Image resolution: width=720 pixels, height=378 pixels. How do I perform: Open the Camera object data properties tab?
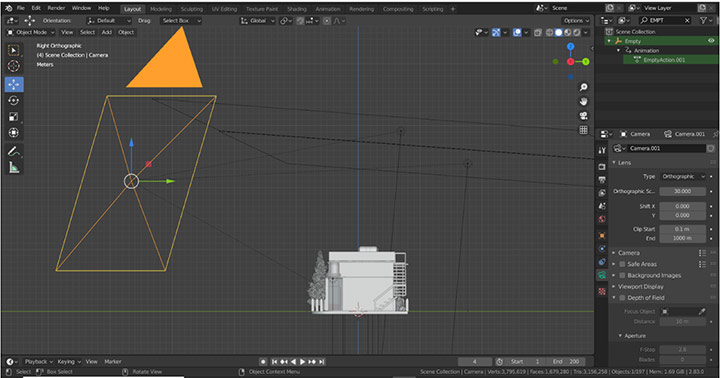602,275
